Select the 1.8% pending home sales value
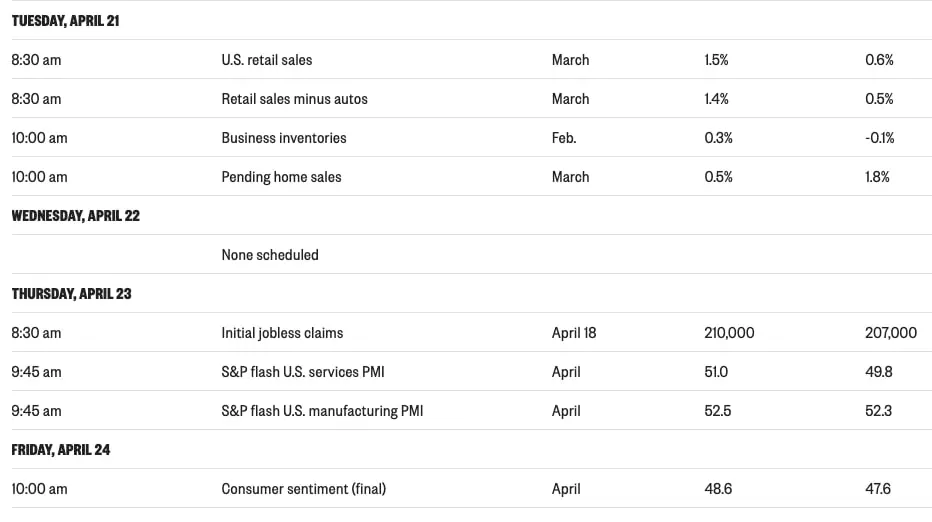The image size is (932, 522). 877,177
